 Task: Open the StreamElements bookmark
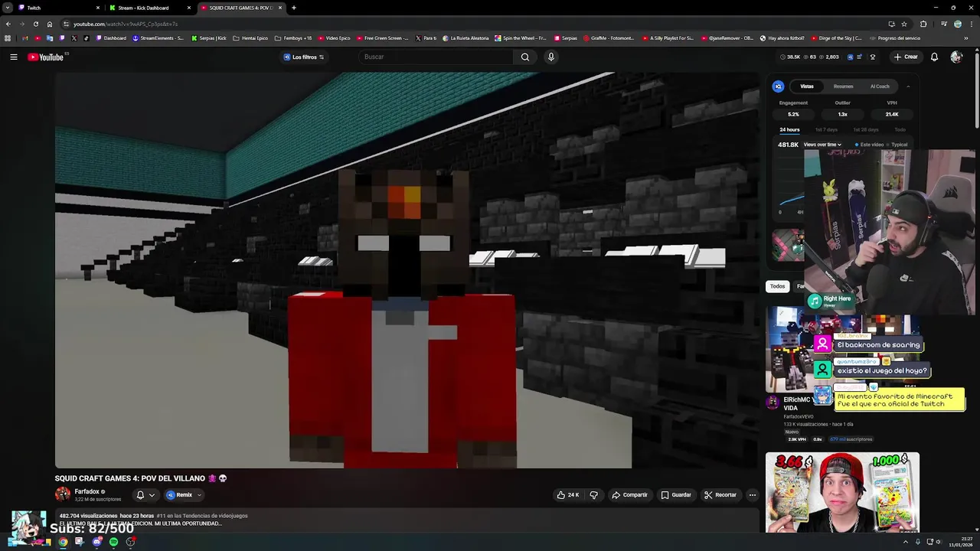pyautogui.click(x=158, y=38)
